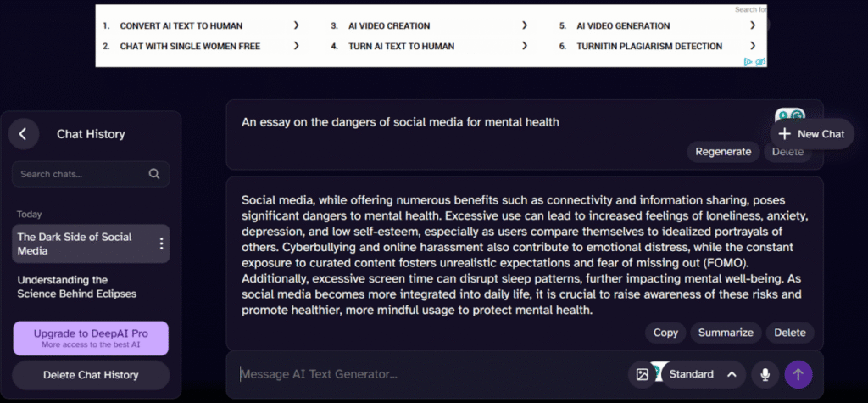Copy the AI response text
Screen dimensions: 868x403
[665, 333]
